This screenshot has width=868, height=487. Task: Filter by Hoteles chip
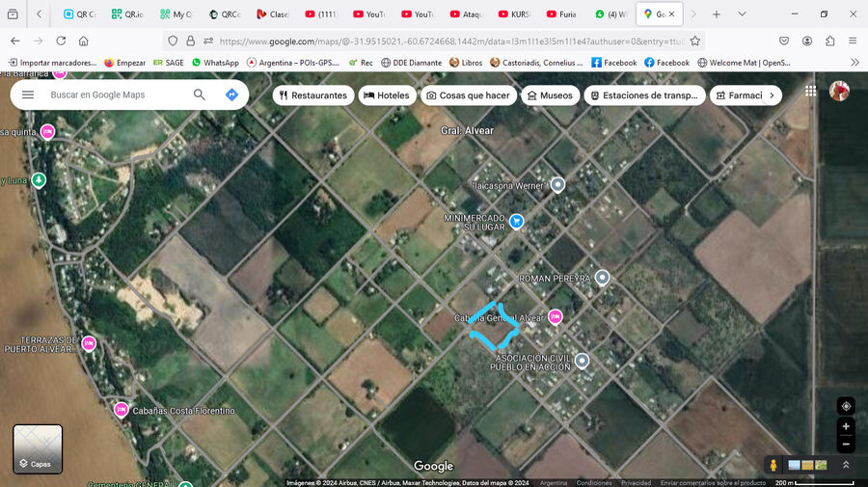pos(387,95)
